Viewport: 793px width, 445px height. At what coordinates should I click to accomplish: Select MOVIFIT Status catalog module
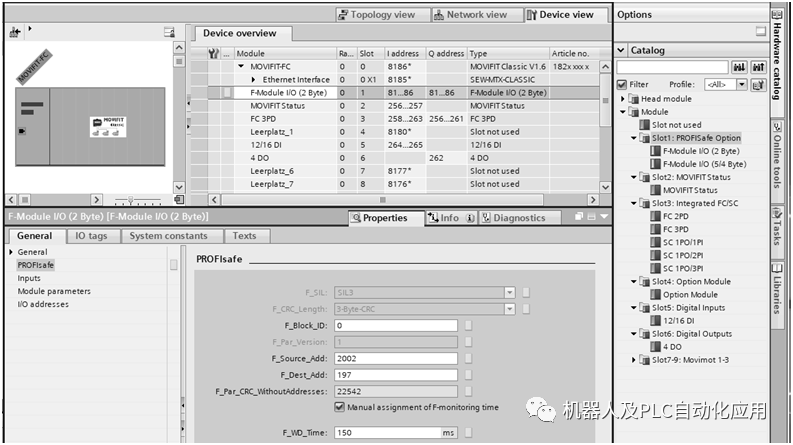tap(690, 191)
